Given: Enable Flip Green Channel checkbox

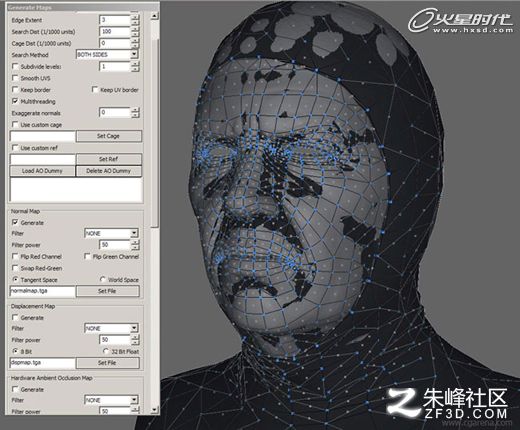Looking at the screenshot, I should pyautogui.click(x=87, y=256).
